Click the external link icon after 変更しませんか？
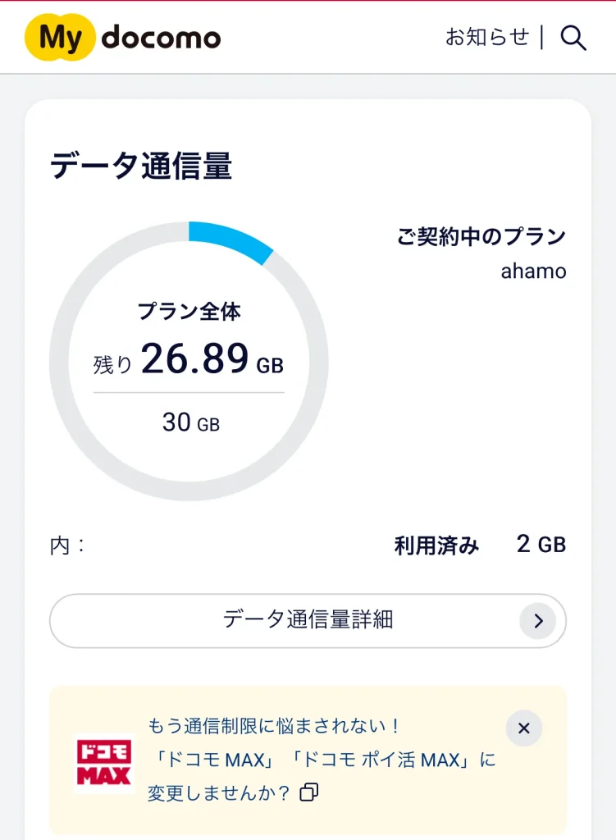 point(309,792)
